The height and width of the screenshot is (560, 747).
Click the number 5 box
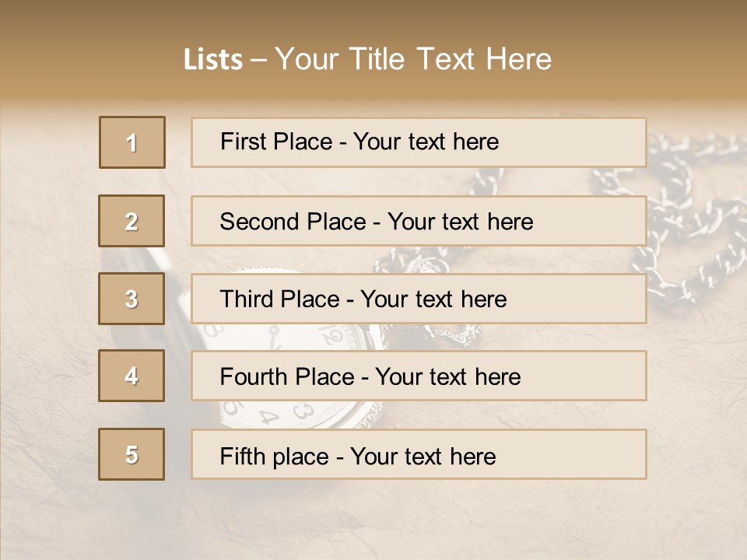pos(132,454)
